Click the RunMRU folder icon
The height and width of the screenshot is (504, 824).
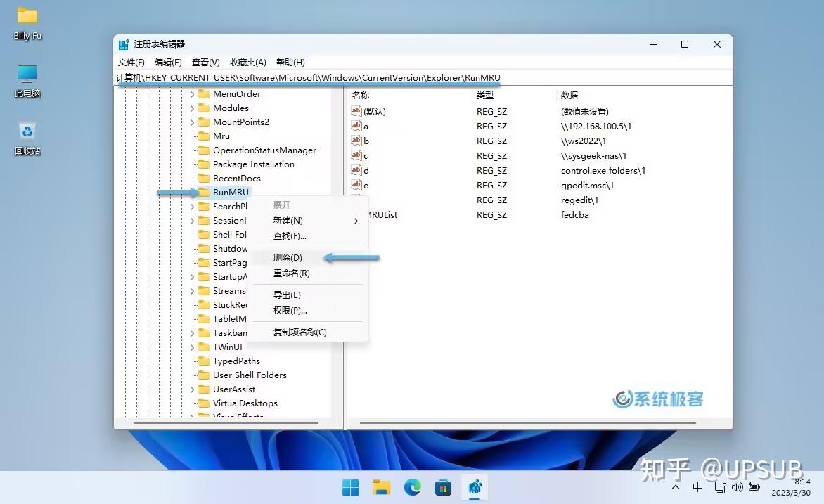203,192
